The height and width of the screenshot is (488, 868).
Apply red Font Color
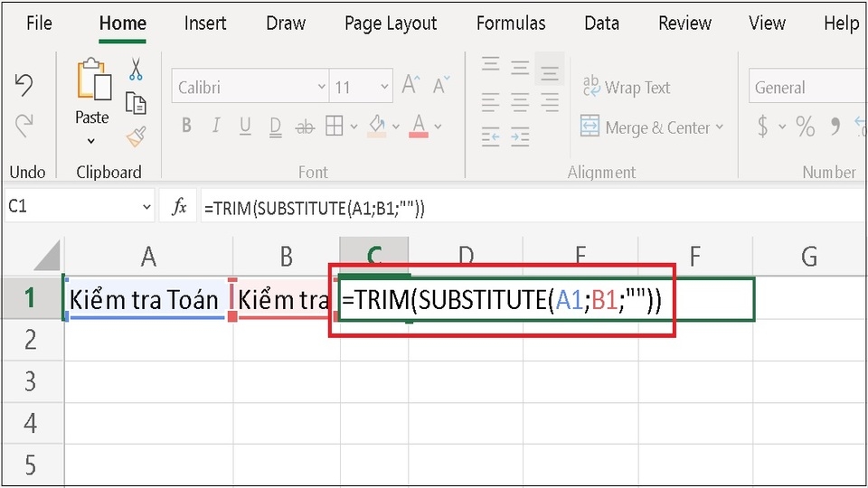[x=419, y=126]
